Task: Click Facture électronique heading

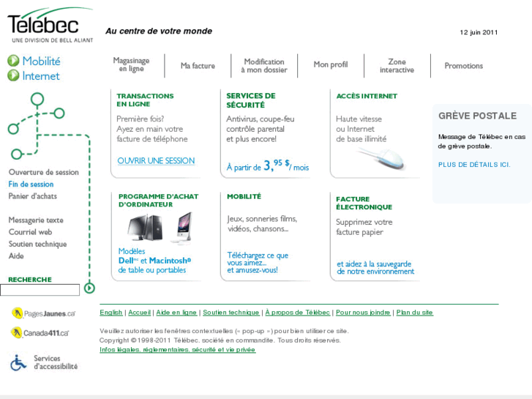Action: [364, 203]
